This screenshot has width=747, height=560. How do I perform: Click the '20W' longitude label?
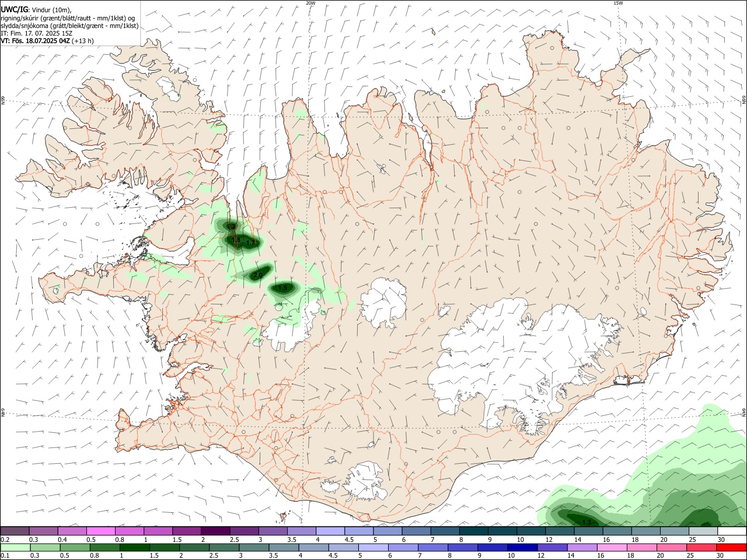coord(310,3)
